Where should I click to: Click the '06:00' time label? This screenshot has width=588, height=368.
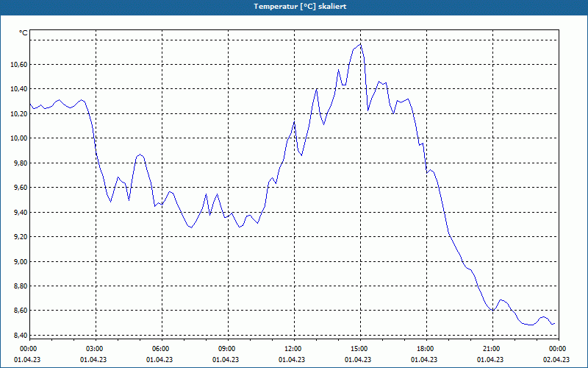click(x=162, y=349)
